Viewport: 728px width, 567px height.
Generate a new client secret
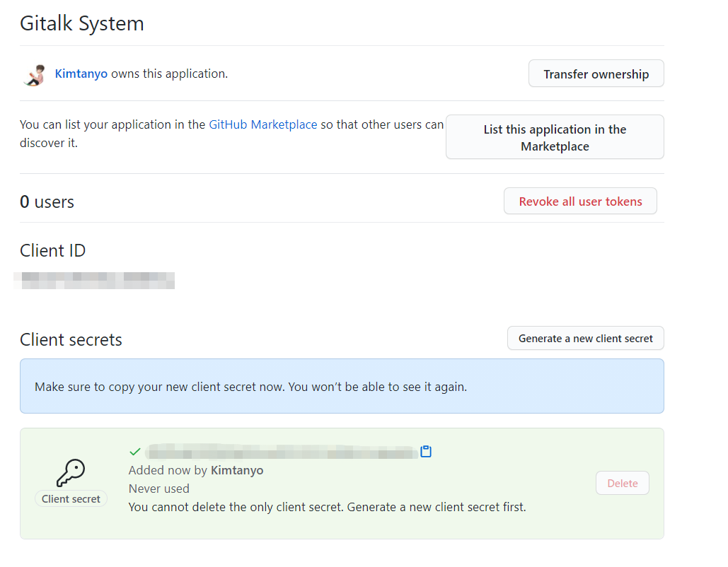coord(586,338)
